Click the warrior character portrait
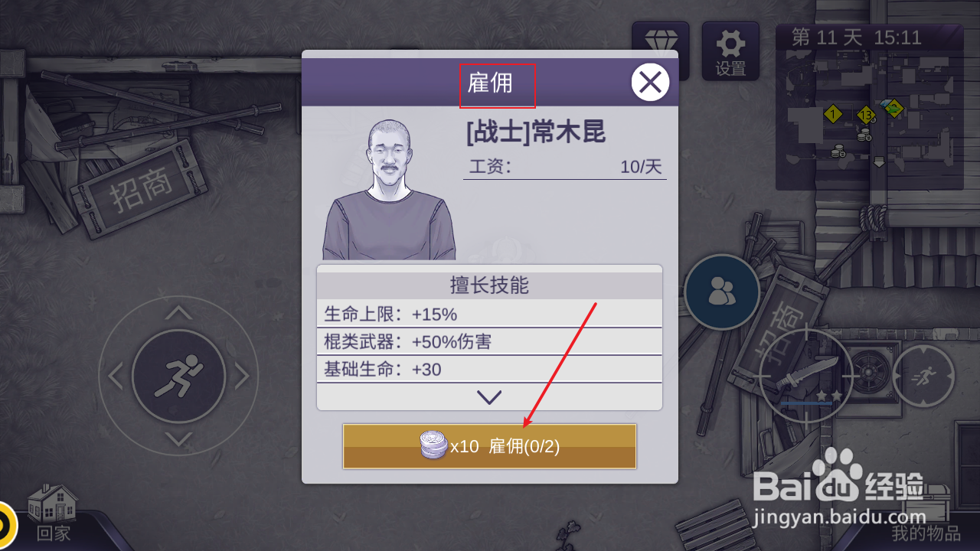Viewport: 980px width, 551px height. [389, 189]
